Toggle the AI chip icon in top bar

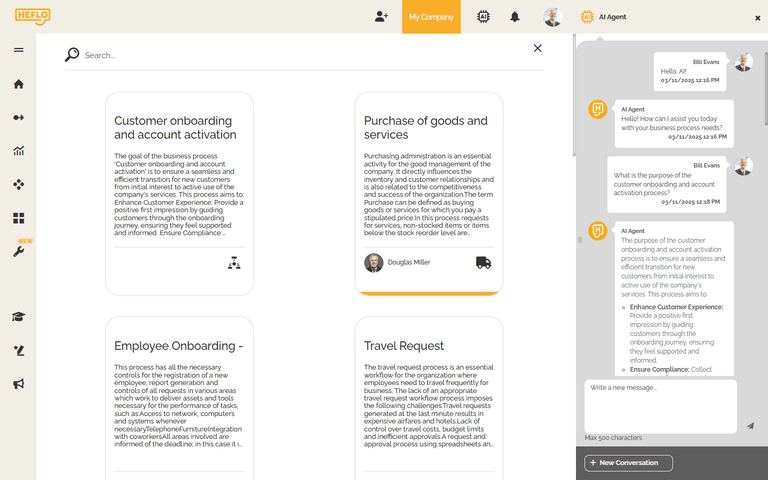pyautogui.click(x=484, y=17)
